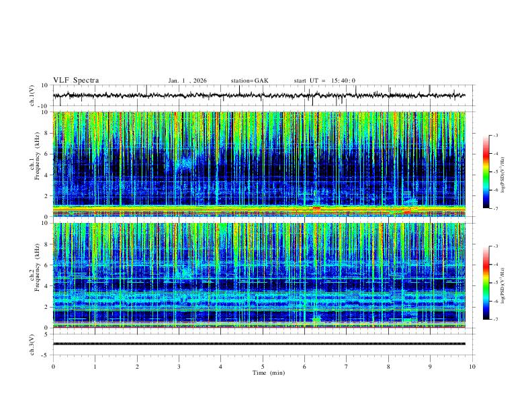Click the 'VLF Spectra' title text
Screen dimensions: 532x411
tap(76, 81)
